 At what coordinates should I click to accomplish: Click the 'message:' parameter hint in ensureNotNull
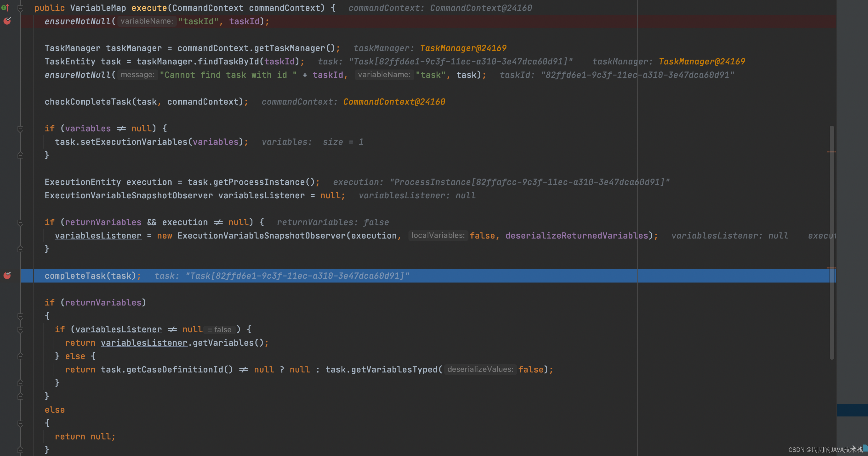pos(138,75)
